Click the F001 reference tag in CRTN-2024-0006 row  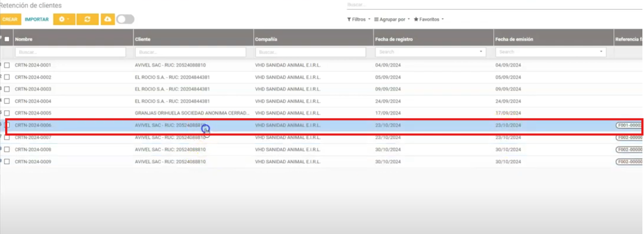pyautogui.click(x=629, y=125)
